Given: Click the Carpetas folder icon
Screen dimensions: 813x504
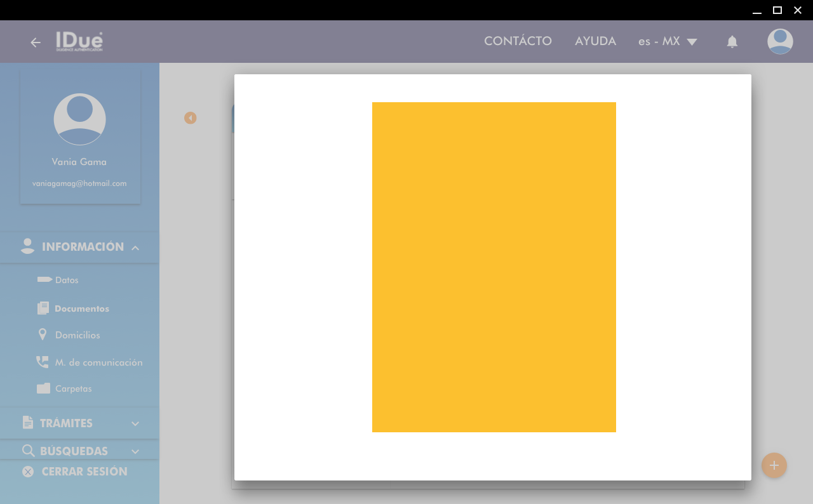Looking at the screenshot, I should click(x=43, y=388).
